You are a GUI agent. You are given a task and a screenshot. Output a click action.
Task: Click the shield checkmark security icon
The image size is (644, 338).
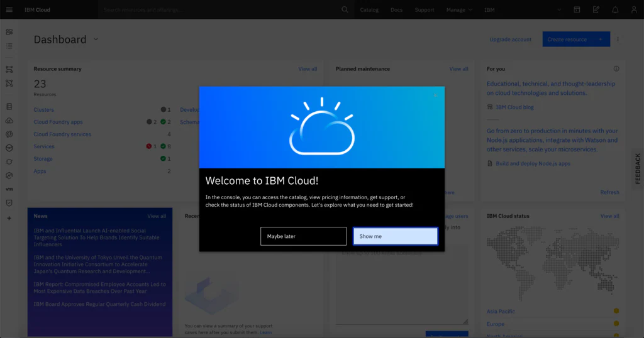(x=9, y=203)
